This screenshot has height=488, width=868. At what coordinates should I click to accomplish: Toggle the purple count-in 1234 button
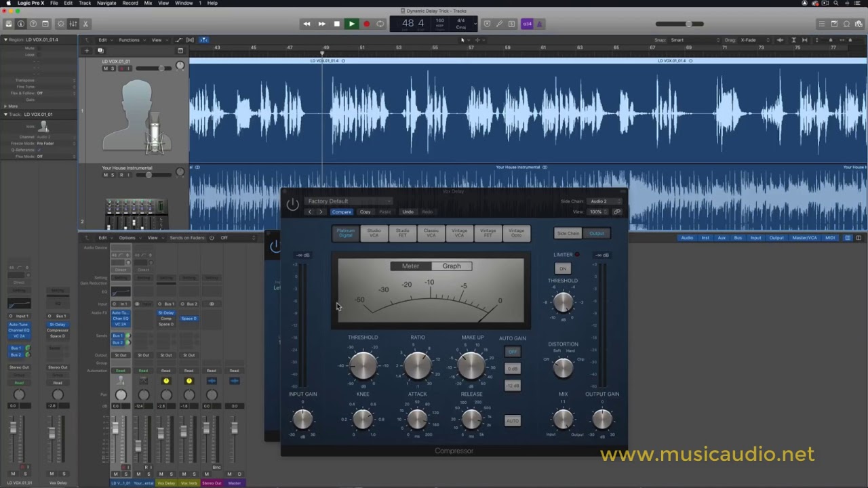(527, 24)
